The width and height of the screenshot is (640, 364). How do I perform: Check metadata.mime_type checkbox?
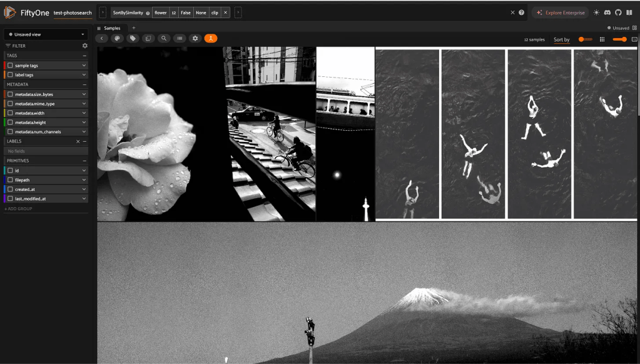[x=10, y=104]
